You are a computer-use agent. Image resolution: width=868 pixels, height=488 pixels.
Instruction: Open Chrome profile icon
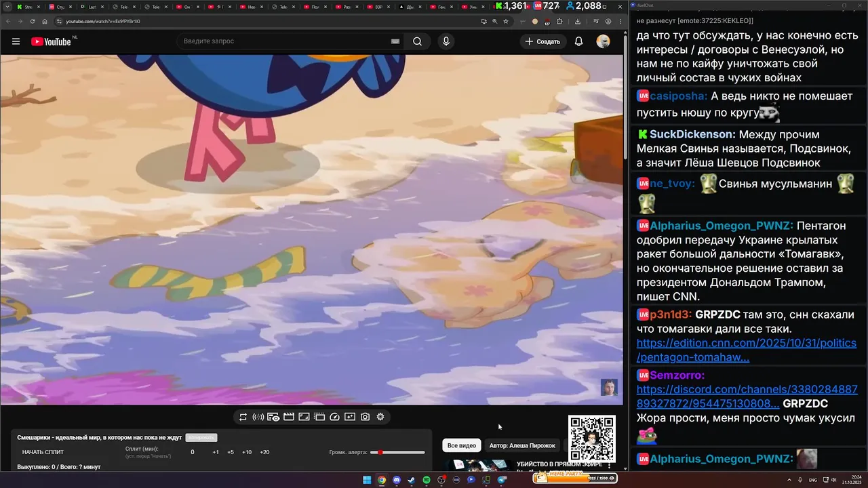608,21
